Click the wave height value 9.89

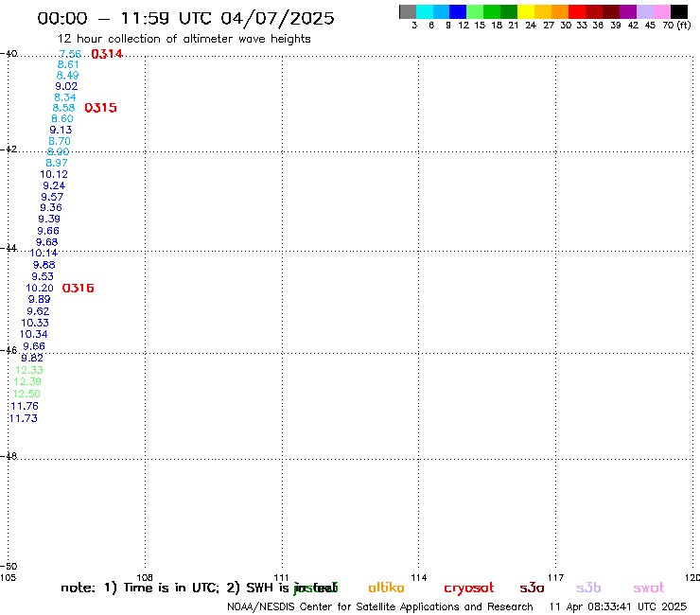click(40, 299)
